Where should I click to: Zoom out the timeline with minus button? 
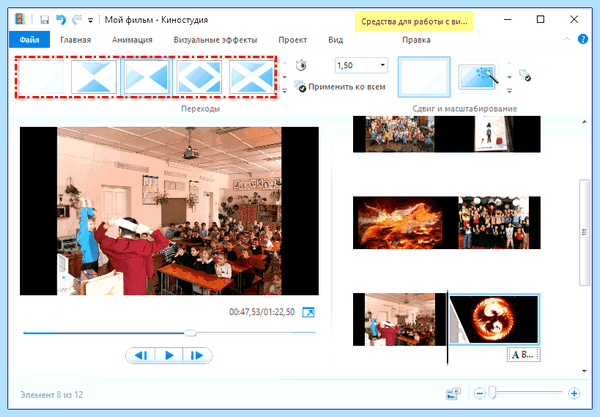click(479, 393)
